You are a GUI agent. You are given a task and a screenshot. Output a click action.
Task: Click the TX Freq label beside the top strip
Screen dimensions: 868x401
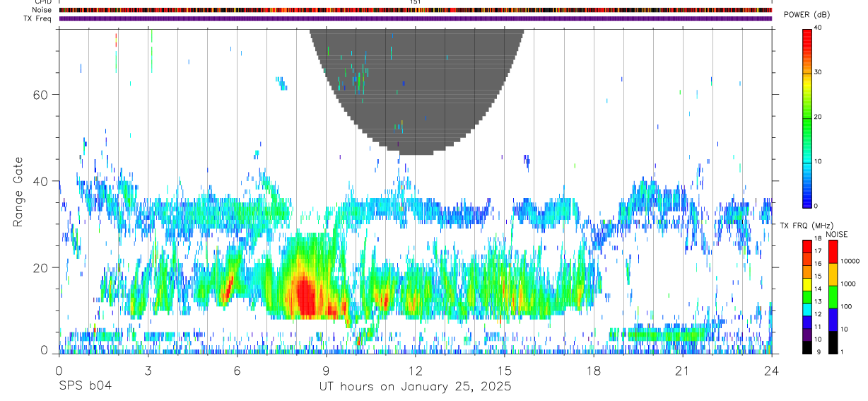click(37, 18)
